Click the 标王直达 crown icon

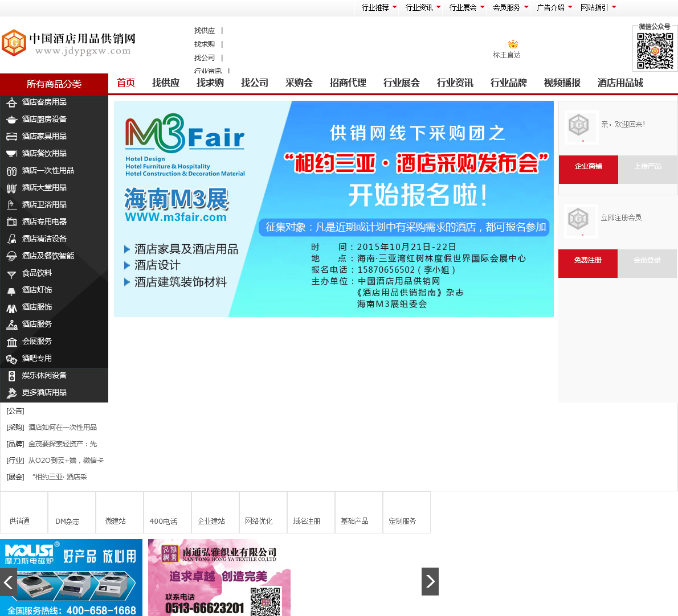[x=513, y=44]
